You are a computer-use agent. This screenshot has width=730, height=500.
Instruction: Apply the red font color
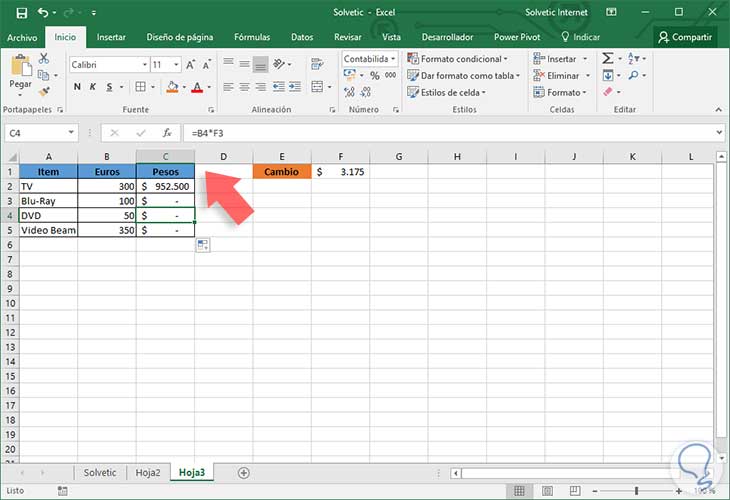tap(197, 87)
